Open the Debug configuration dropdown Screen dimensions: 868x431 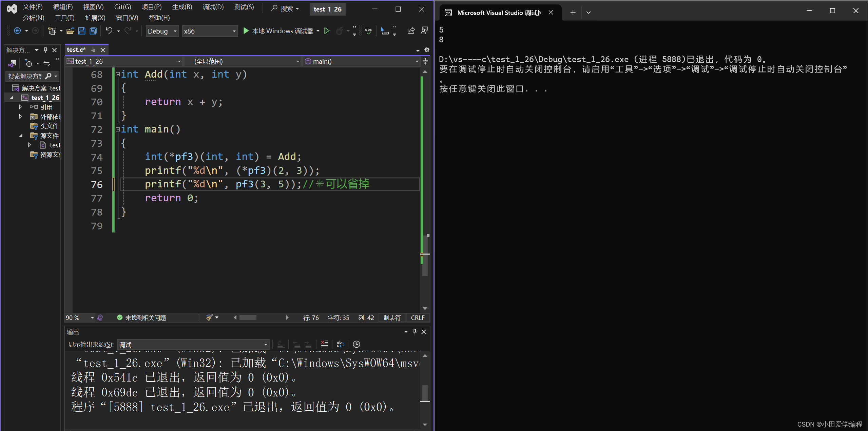click(x=162, y=31)
